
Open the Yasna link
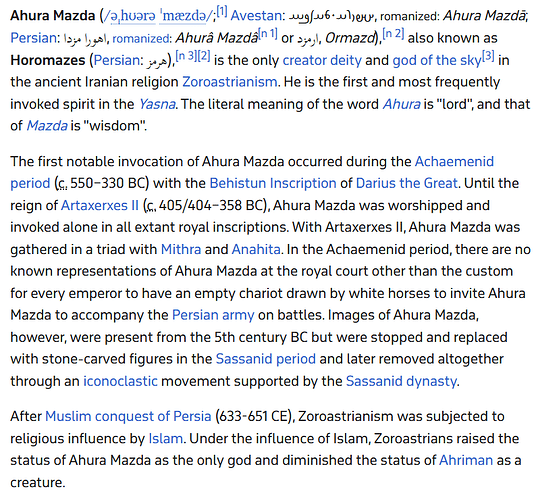tap(157, 104)
